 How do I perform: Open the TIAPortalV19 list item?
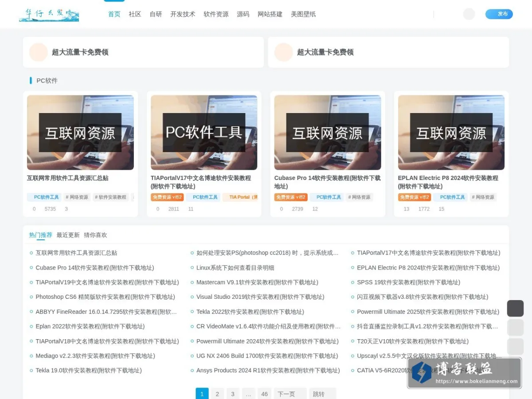tap(107, 282)
